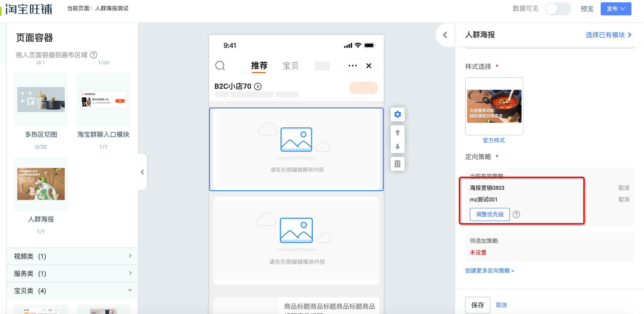The height and width of the screenshot is (314, 644).
Task: Click the B2C小店70 shop name
Action: point(233,87)
